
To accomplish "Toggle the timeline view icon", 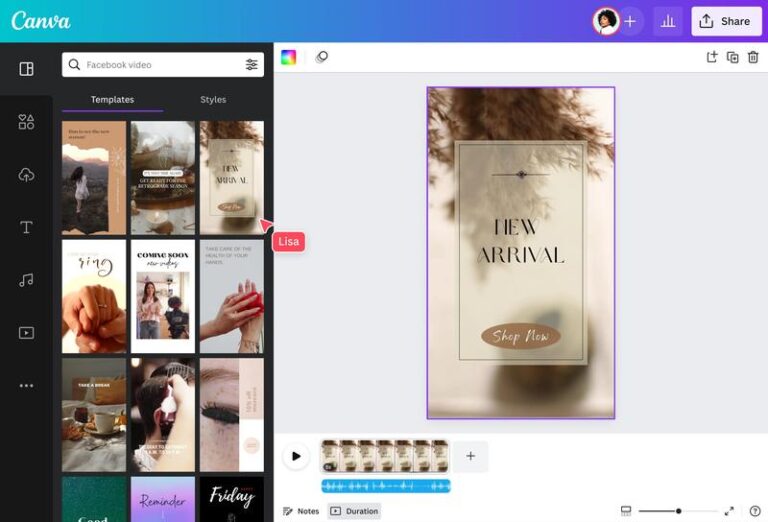I will pos(626,511).
